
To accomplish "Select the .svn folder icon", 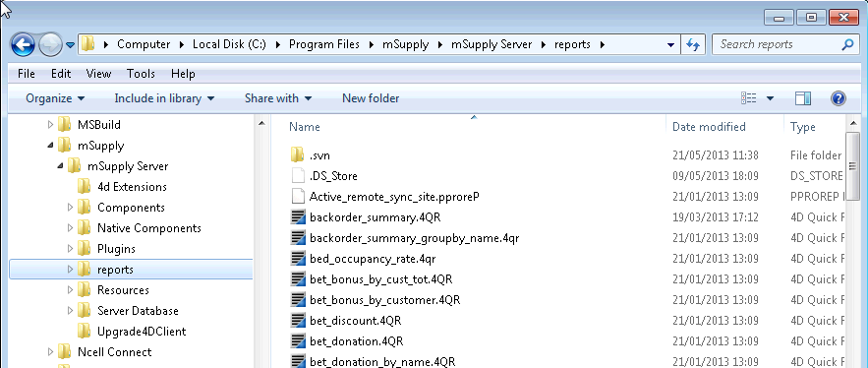I will click(298, 155).
